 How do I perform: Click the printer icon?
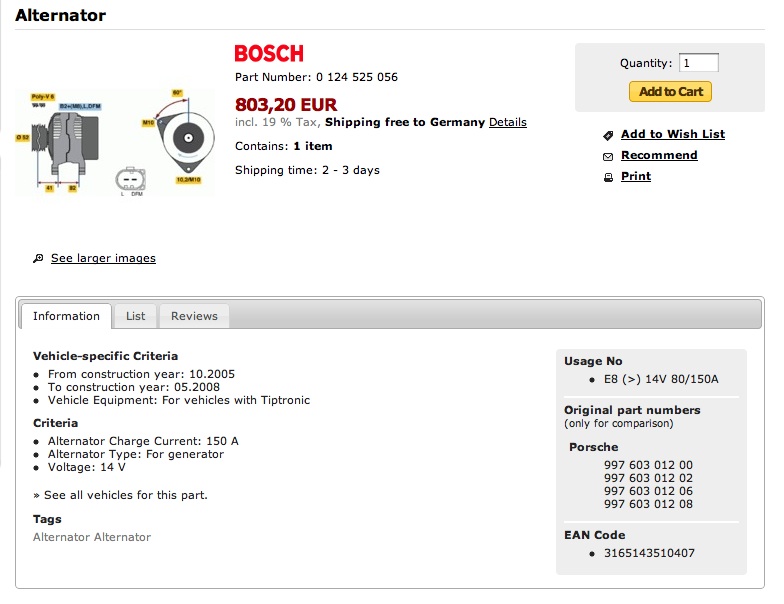click(608, 178)
